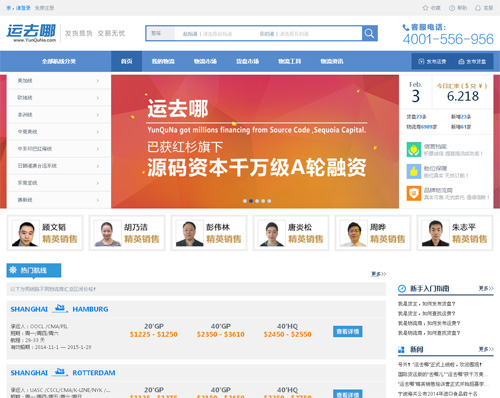Screen dimensions: 500x398
Task: Expand the 美加线 route category arrow
Action: point(98,81)
